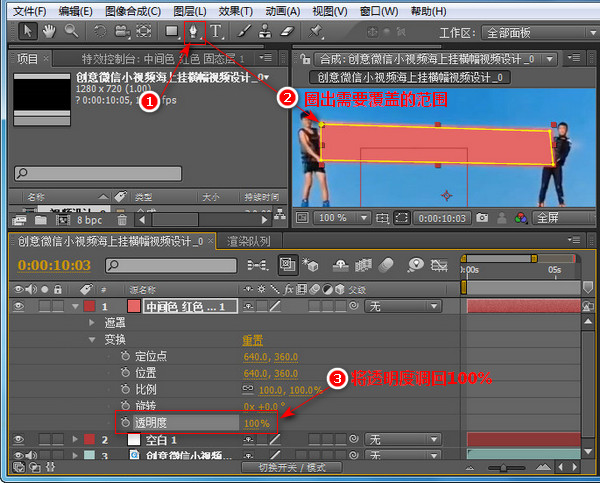This screenshot has height=483, width=600.
Task: Delete selected item with trash icon
Action: pyautogui.click(x=122, y=220)
